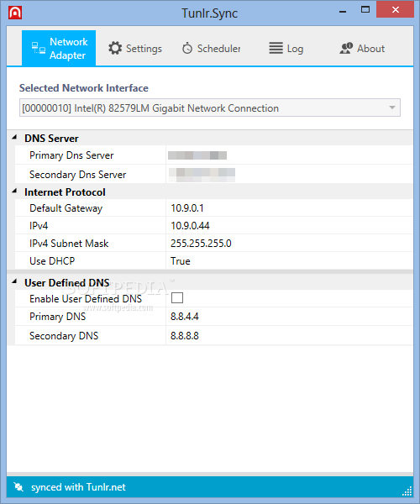Click the Secondary DNS row label
This screenshot has height=504, width=420.
(x=64, y=335)
